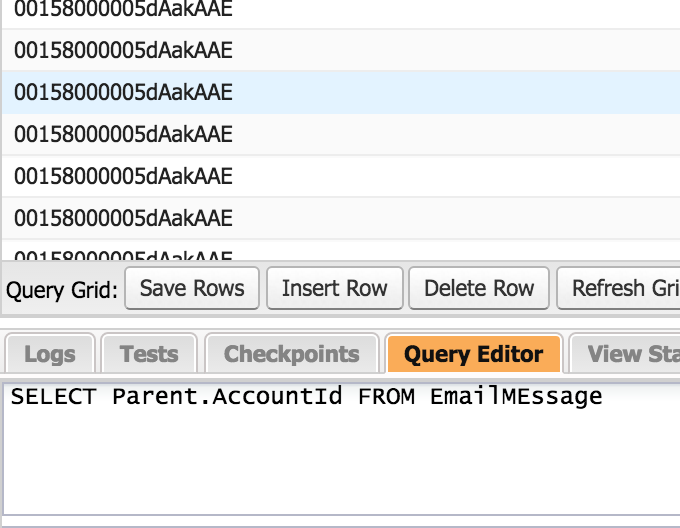Select the Query Editor tab
Screen dimensions: 680x528
coord(474,354)
